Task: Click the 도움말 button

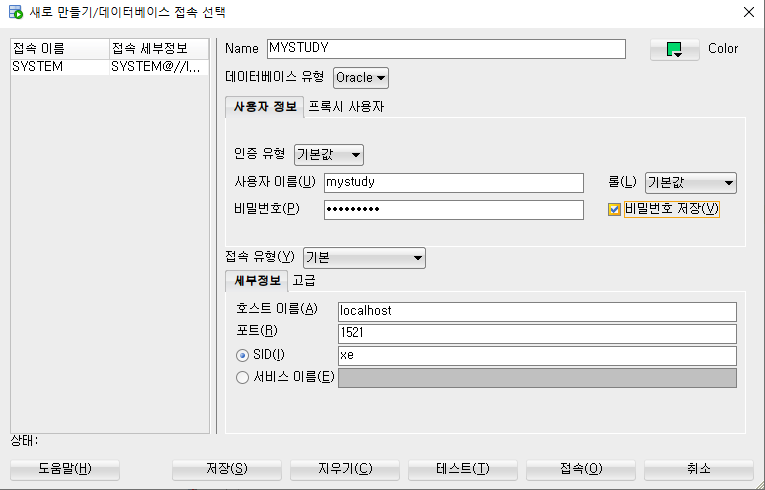Action: 65,469
